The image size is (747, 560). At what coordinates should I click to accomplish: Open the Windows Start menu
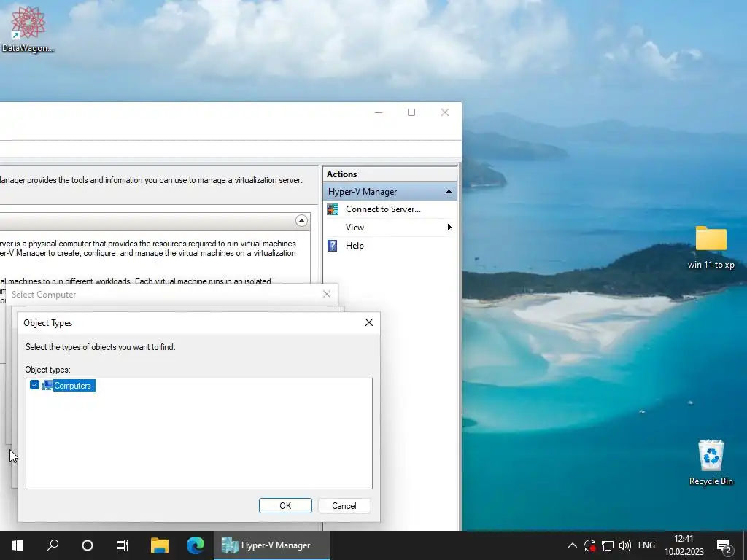click(x=18, y=545)
